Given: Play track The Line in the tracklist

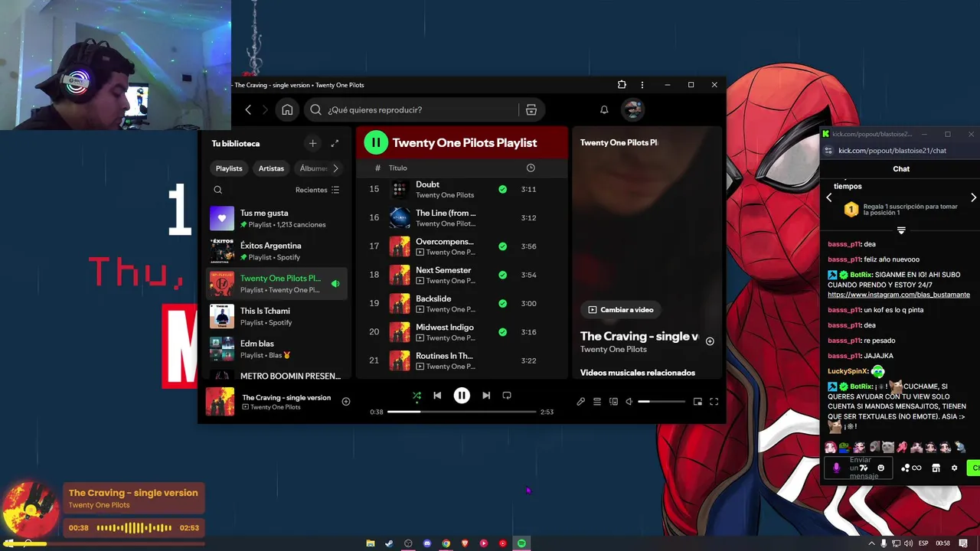Looking at the screenshot, I should (462, 217).
